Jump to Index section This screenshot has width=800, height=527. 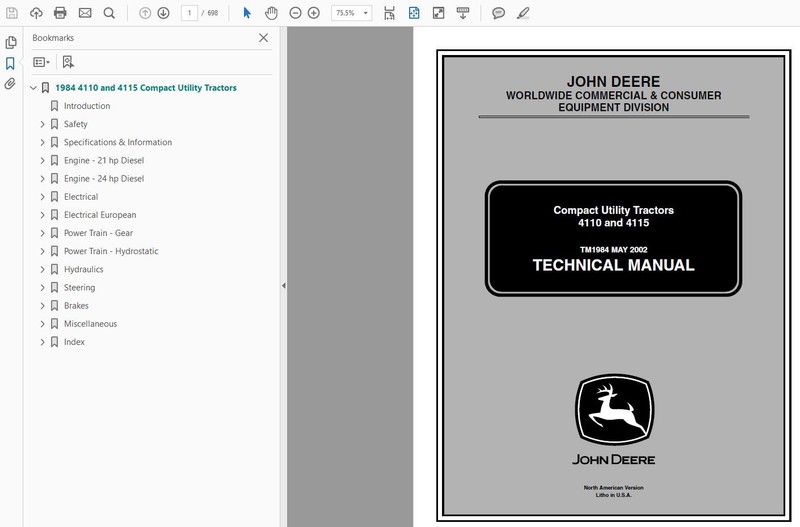coord(74,342)
